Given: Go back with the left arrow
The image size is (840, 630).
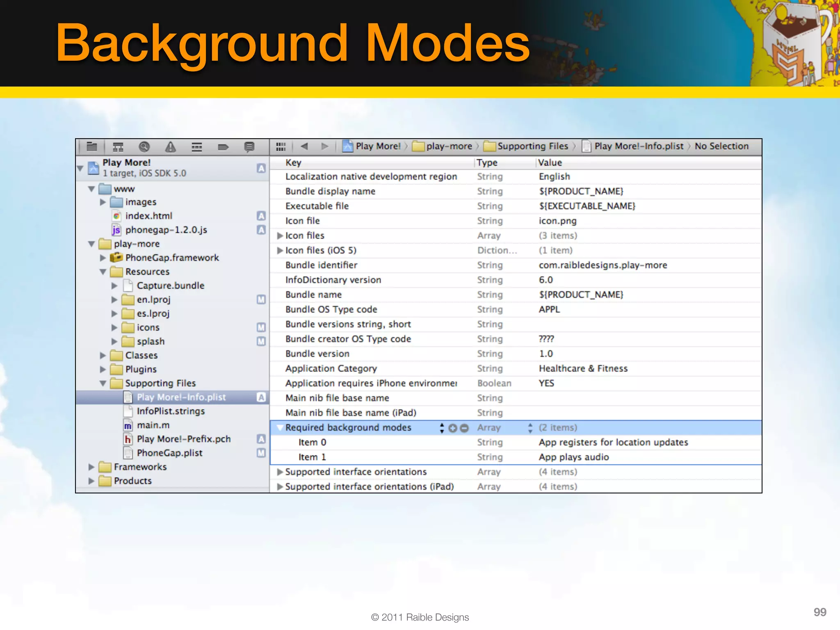Looking at the screenshot, I should 304,146.
